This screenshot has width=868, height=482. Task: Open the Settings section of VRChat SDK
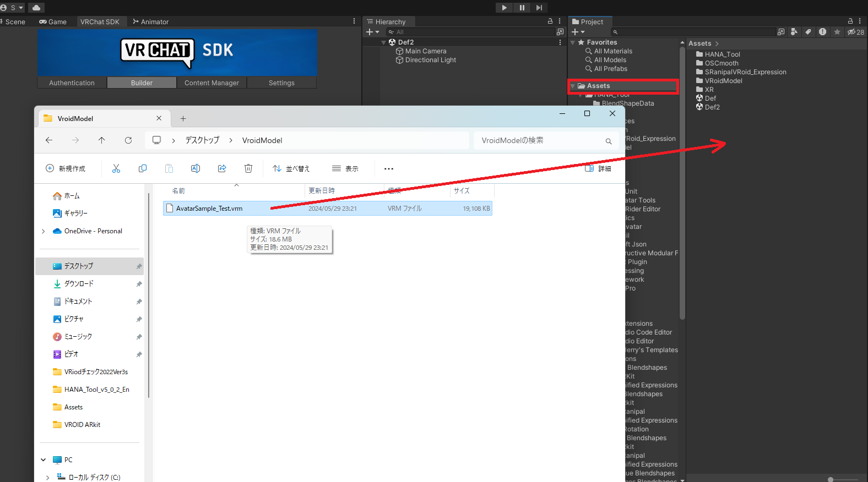click(281, 83)
